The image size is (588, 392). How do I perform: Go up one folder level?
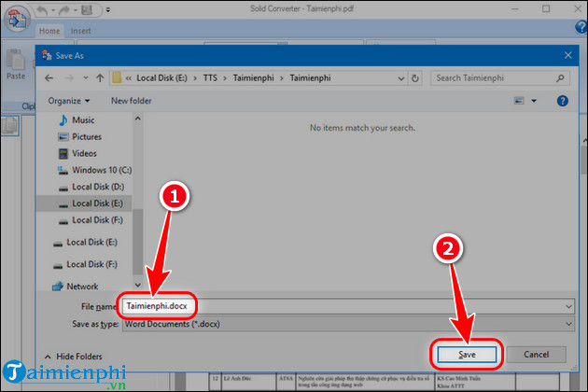(x=100, y=78)
